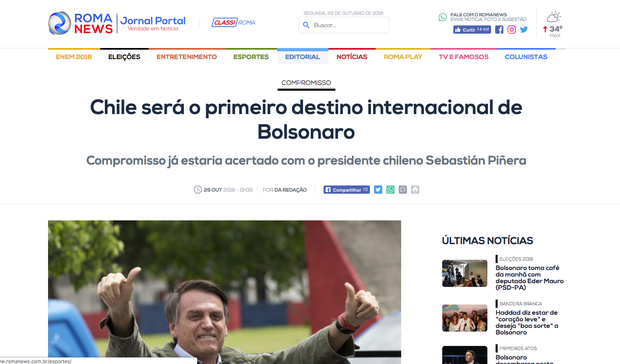Open the Facebook page icon in header
Viewport: 620px width, 364px height.
[499, 30]
